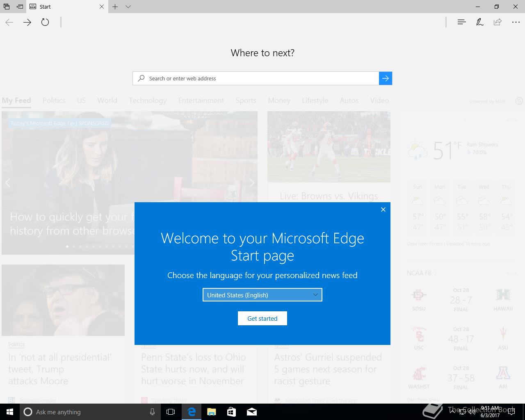The image size is (525, 420).
Task: Switch to the Video feed tab
Action: (379, 100)
